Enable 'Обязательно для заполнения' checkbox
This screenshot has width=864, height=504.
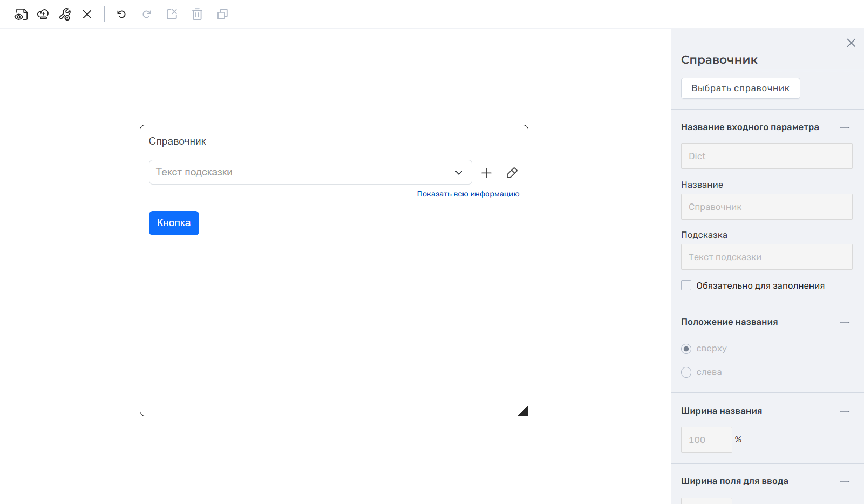[x=686, y=285]
